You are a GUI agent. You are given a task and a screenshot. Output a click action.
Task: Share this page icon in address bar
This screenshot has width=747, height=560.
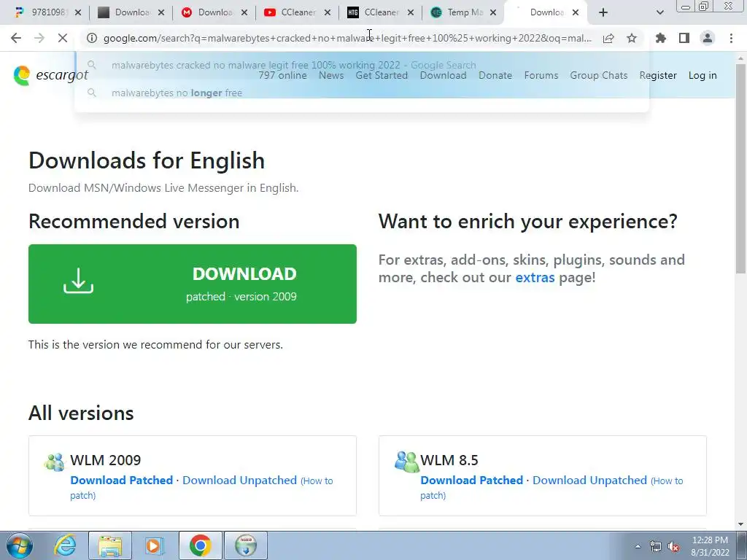click(x=608, y=38)
